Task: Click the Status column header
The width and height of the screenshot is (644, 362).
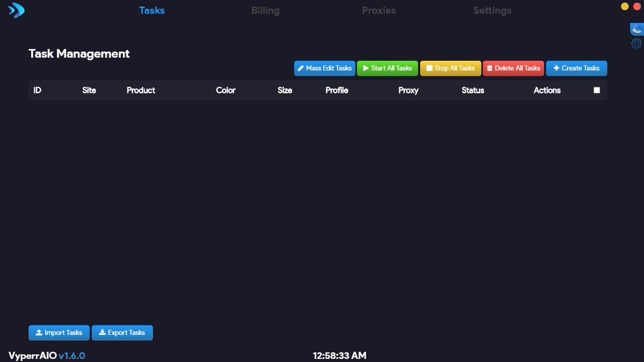Action: click(473, 90)
